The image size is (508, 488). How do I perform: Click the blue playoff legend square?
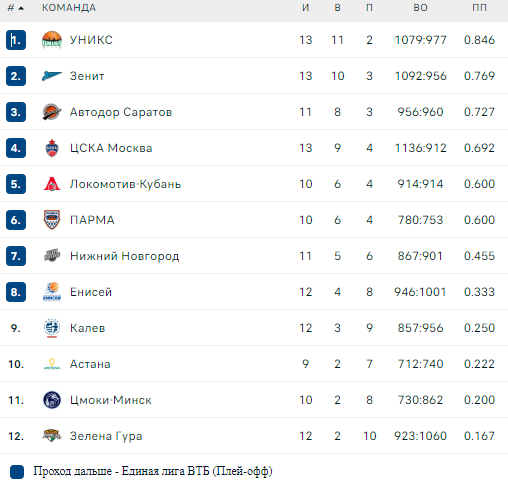[x=17, y=472]
